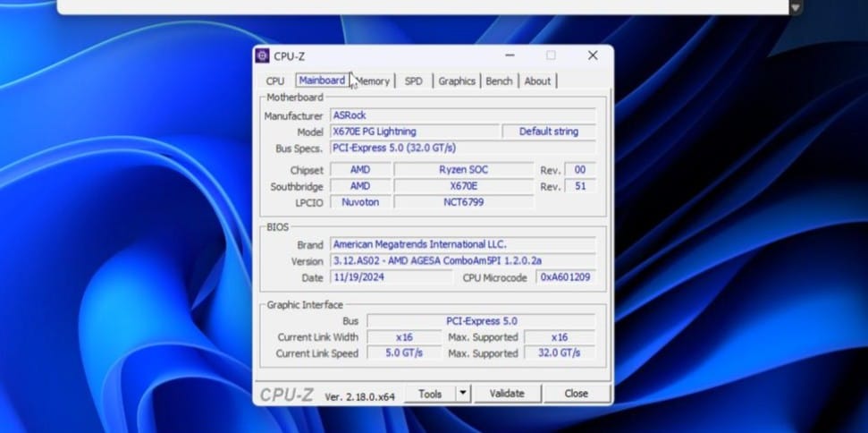This screenshot has height=433, width=868.
Task: Click the Default string field
Action: [549, 132]
